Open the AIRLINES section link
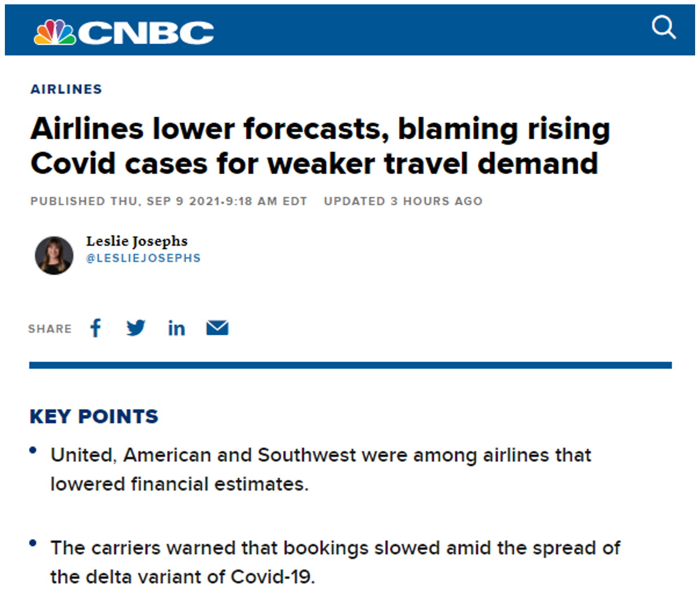 tap(66, 89)
